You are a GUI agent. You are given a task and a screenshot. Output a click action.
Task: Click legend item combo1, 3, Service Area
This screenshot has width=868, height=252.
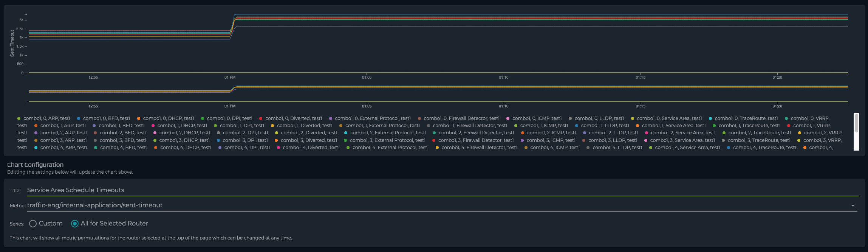(x=680, y=140)
